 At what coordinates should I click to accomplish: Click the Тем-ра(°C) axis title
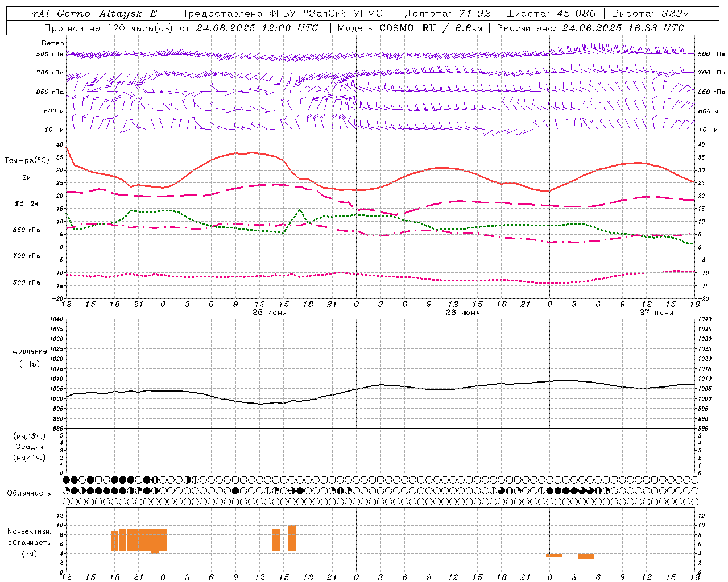tap(27, 160)
